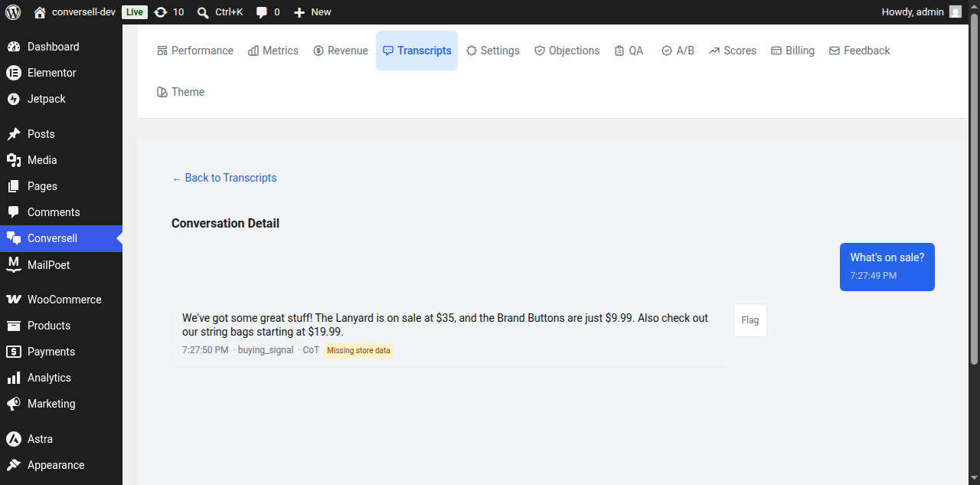Flag the assistant's reply
980x485 pixels.
click(x=750, y=320)
